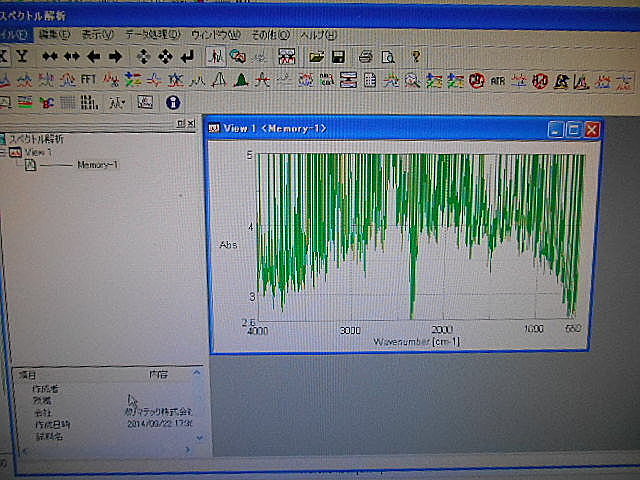Open file with folder icon
This screenshot has width=640, height=480.
tap(316, 56)
